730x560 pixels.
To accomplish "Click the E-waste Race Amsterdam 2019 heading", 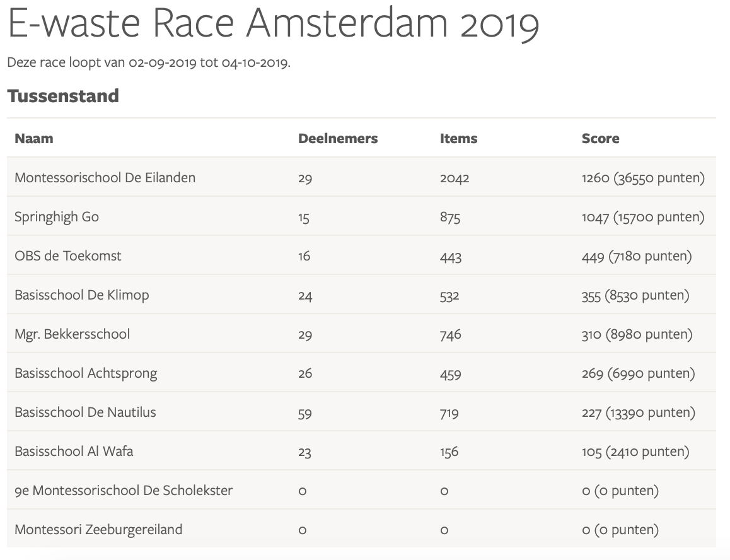I will (273, 24).
